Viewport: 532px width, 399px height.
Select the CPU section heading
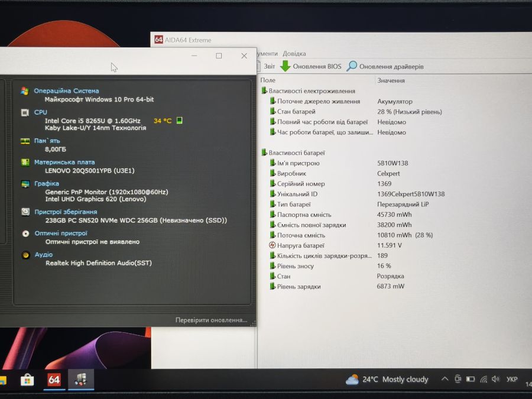click(x=40, y=112)
